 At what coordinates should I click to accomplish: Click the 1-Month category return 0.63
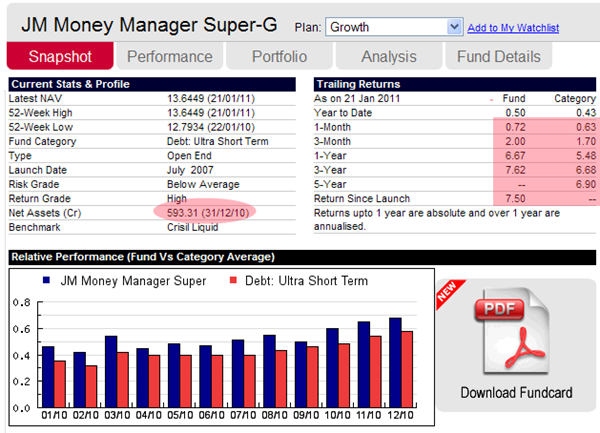tap(586, 127)
